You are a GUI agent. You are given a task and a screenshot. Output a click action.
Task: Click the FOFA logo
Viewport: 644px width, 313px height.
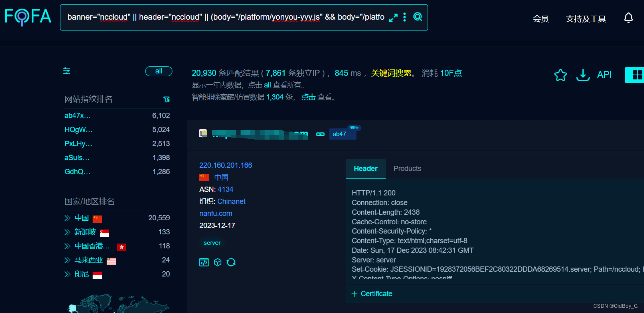coord(28,17)
